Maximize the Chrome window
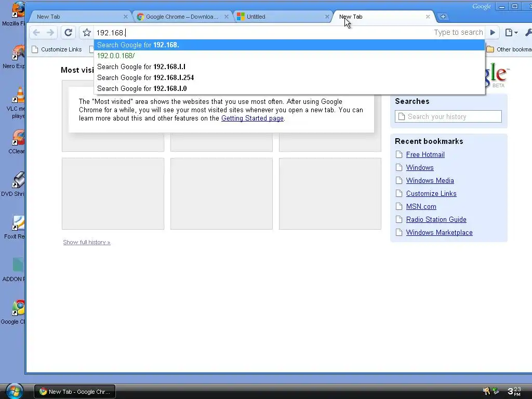Image resolution: width=532 pixels, height=399 pixels. click(515, 6)
